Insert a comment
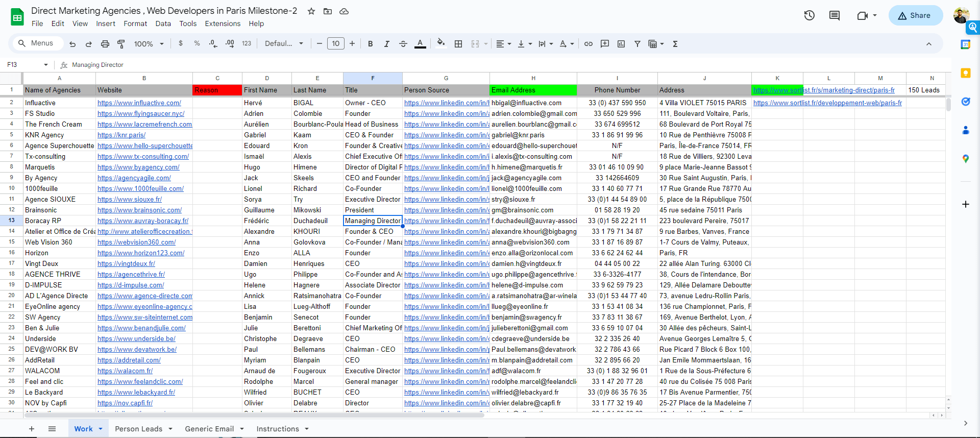This screenshot has width=980, height=438. click(x=605, y=44)
